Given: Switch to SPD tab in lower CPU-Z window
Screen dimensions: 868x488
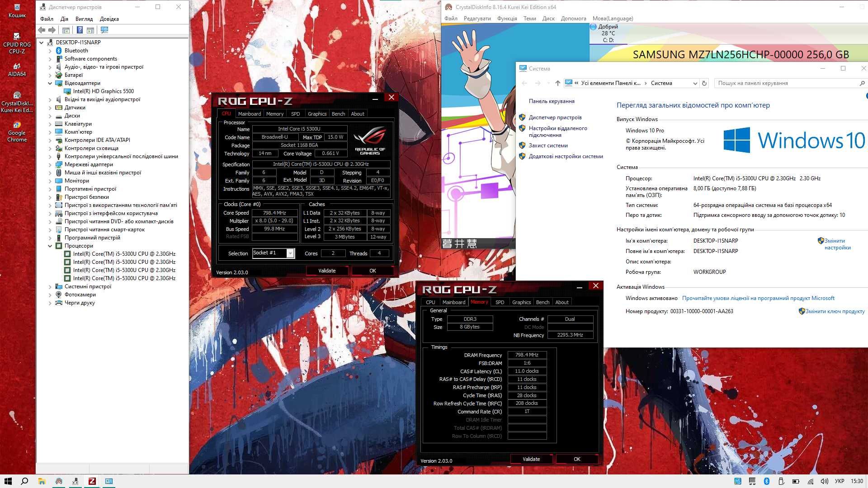Looking at the screenshot, I should (500, 302).
